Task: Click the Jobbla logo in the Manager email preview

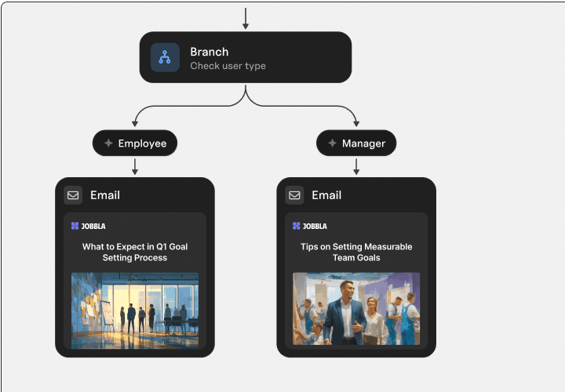Action: (x=310, y=226)
